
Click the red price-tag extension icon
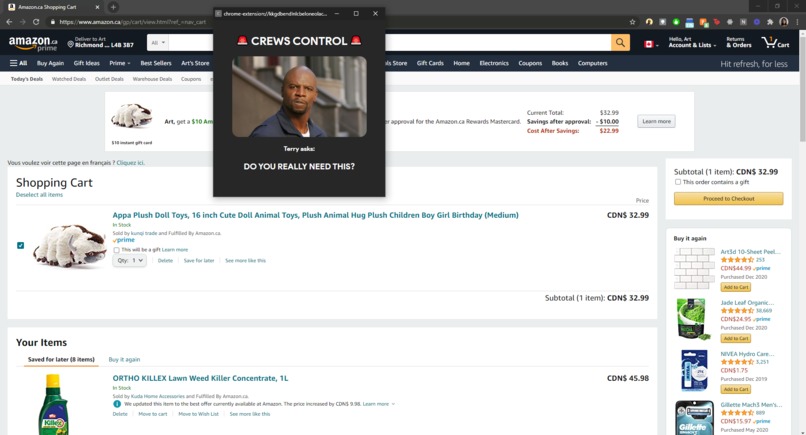tap(717, 22)
